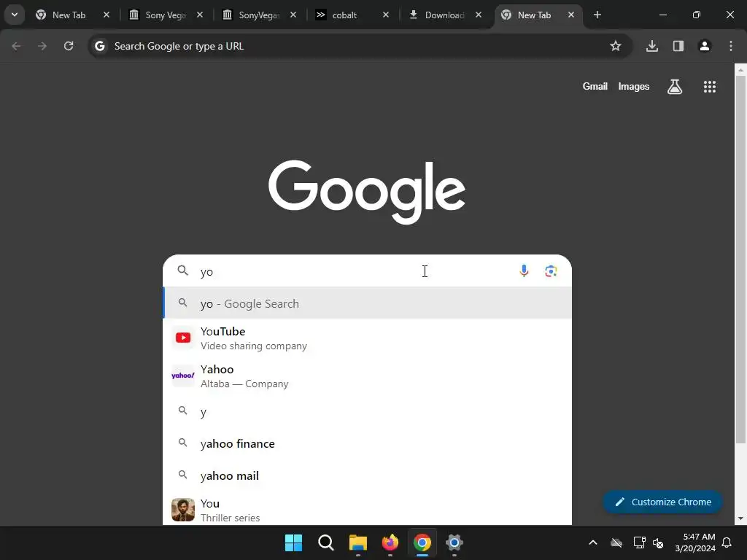The width and height of the screenshot is (747, 560).
Task: Open a new tab with plus button
Action: [x=597, y=15]
